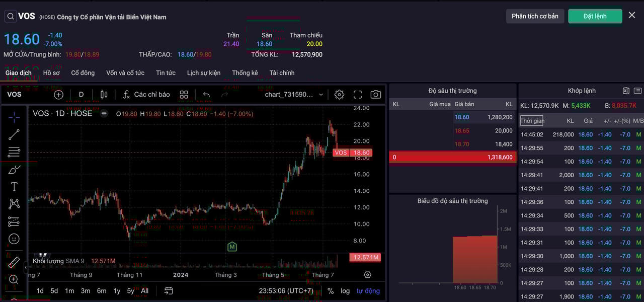Viewport: 644px width, 302px height.
Task: Switch to the Tin tức tab
Action: pyautogui.click(x=166, y=73)
